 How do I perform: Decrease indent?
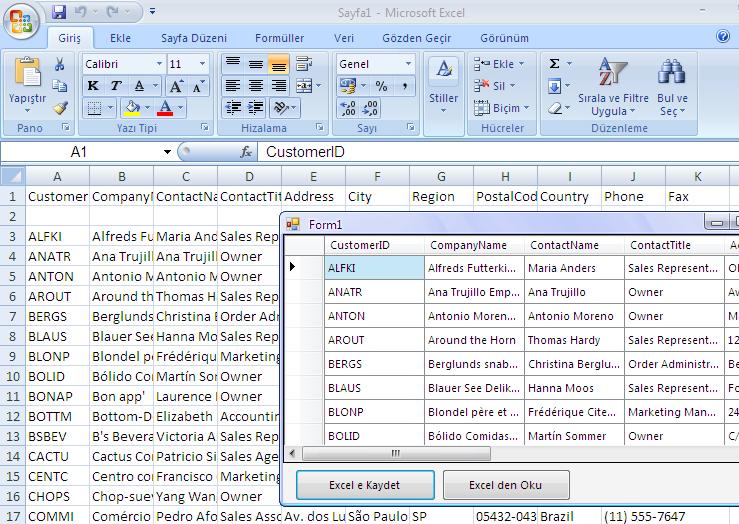point(233,108)
